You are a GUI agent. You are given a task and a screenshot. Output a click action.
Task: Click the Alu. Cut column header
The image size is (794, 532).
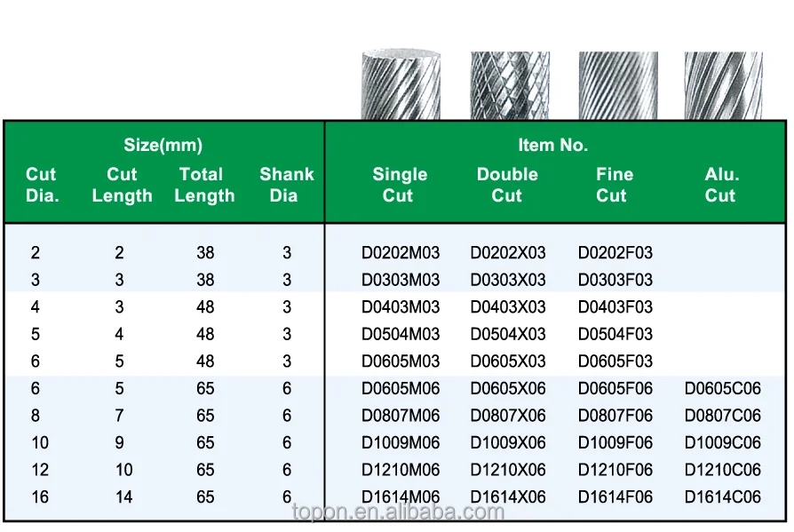721,185
